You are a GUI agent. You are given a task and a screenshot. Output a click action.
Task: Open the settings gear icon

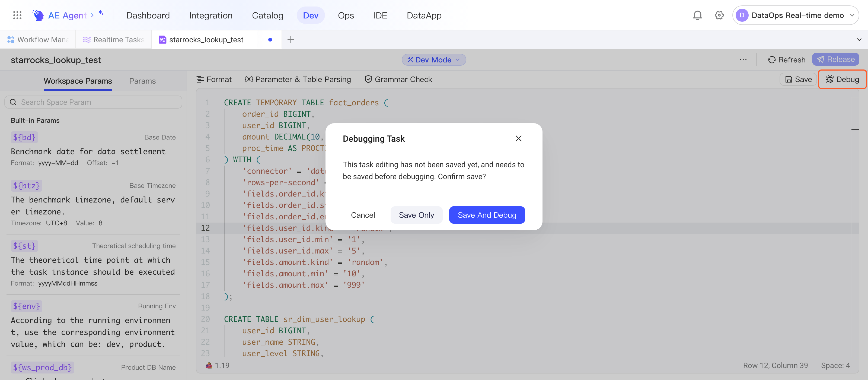click(x=719, y=15)
